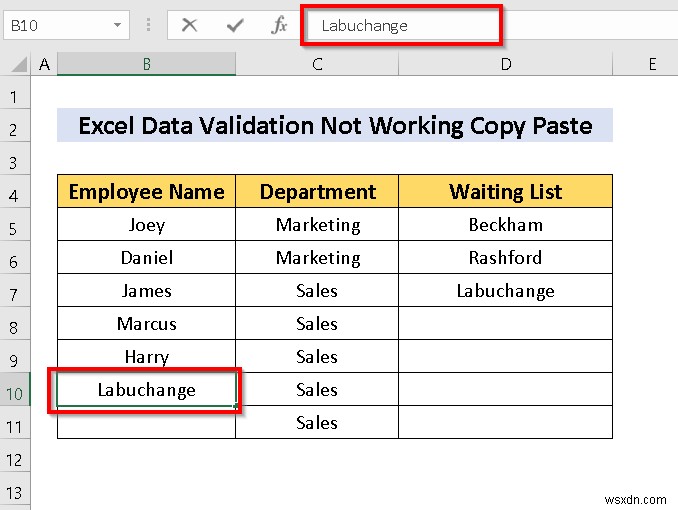Select row 9 header
This screenshot has height=510, width=678.
point(15,356)
